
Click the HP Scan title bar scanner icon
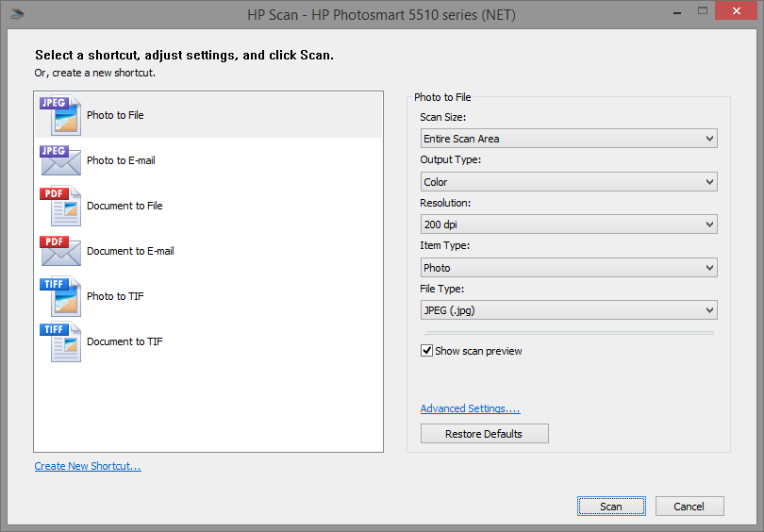17,14
